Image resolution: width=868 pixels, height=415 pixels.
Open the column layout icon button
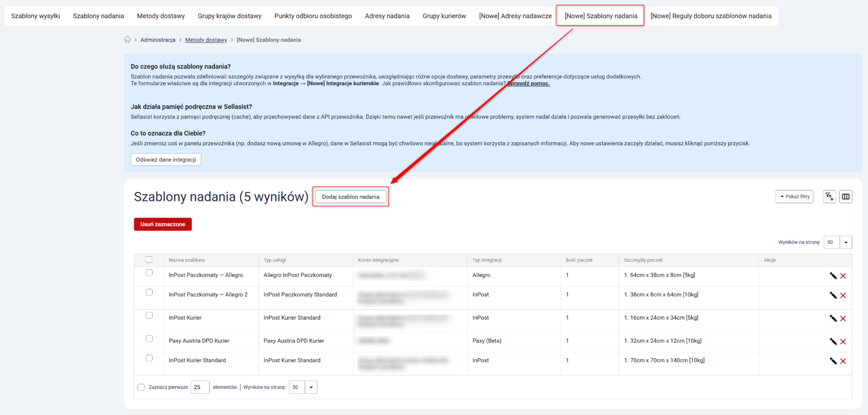(845, 196)
